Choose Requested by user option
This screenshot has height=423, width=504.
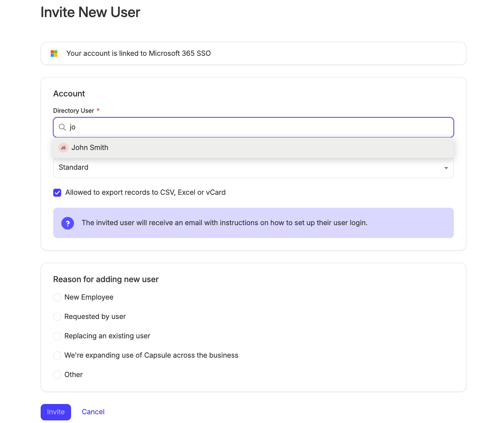point(57,317)
